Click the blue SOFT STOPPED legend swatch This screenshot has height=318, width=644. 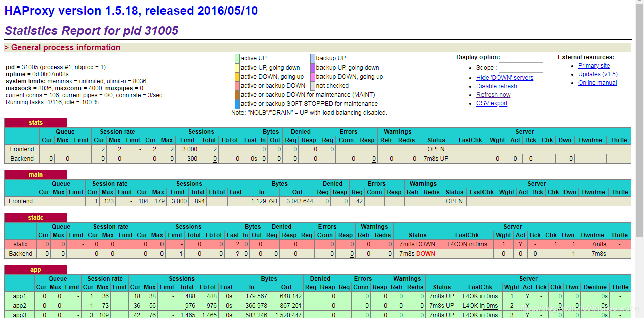[x=237, y=103]
